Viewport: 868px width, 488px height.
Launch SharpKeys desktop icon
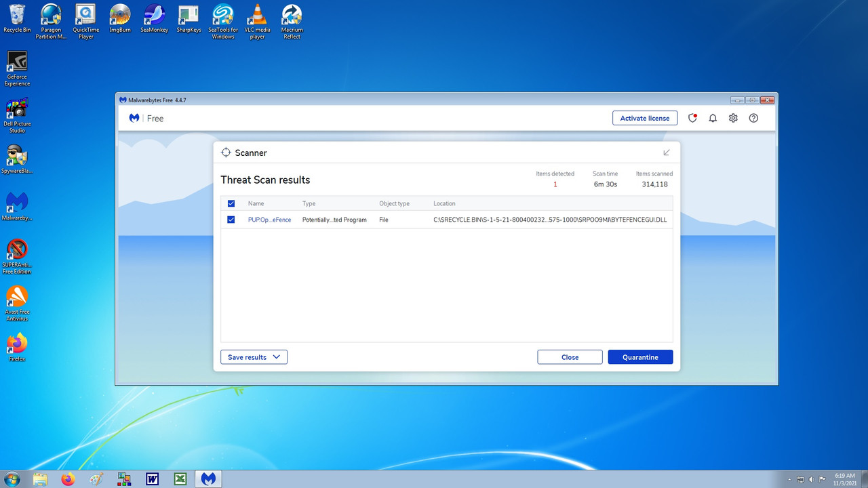[x=189, y=18]
